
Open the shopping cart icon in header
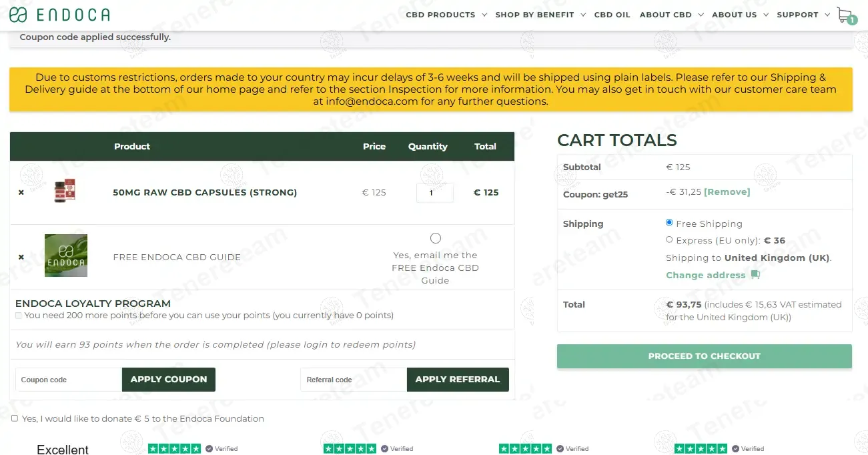pos(845,15)
